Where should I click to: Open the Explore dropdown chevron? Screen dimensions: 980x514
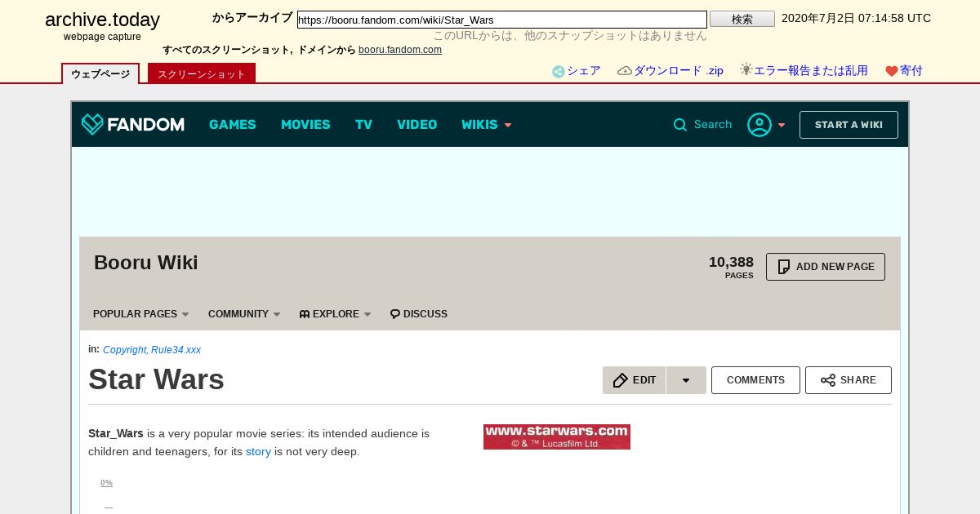[367, 315]
